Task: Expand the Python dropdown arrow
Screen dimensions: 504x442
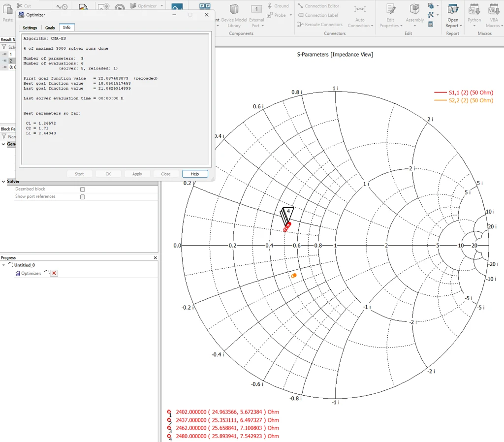Action: pos(474,26)
